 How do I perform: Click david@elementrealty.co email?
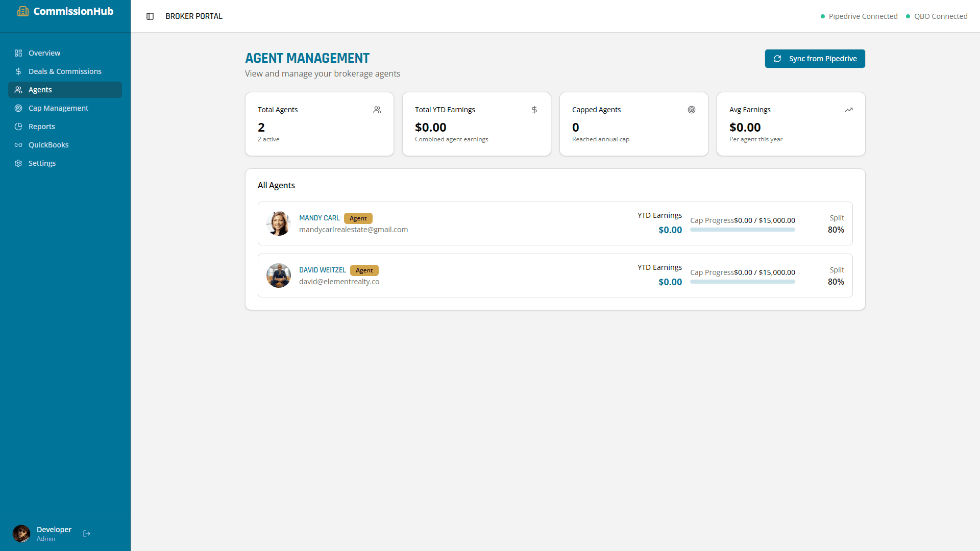[339, 282]
